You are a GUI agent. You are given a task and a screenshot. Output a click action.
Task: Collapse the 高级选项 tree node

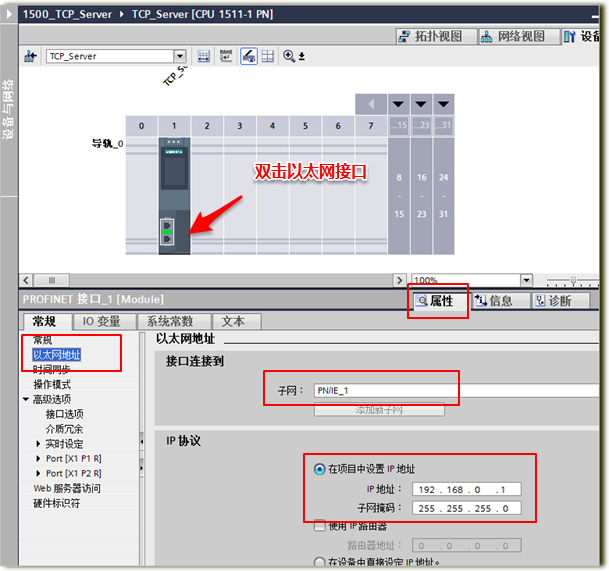point(26,399)
